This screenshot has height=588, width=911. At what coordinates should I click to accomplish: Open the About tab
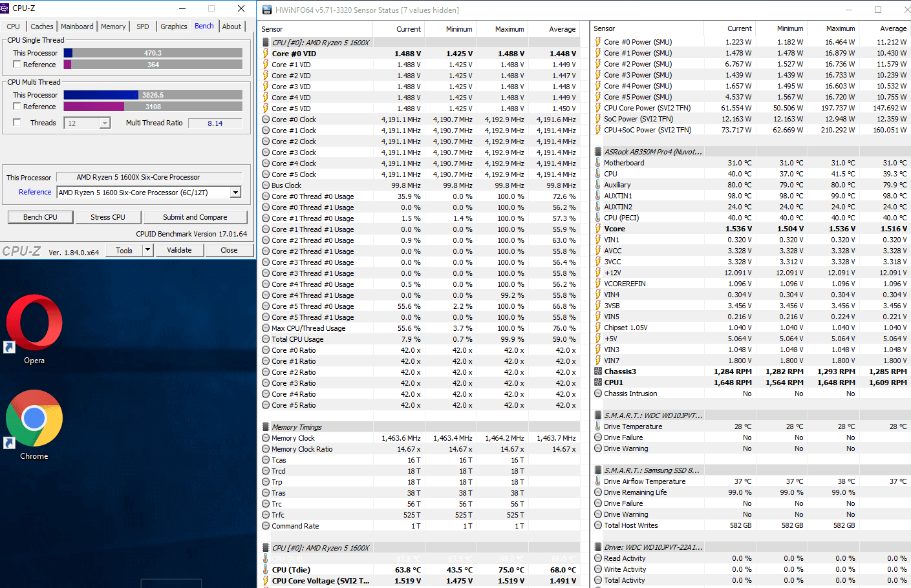[x=231, y=26]
